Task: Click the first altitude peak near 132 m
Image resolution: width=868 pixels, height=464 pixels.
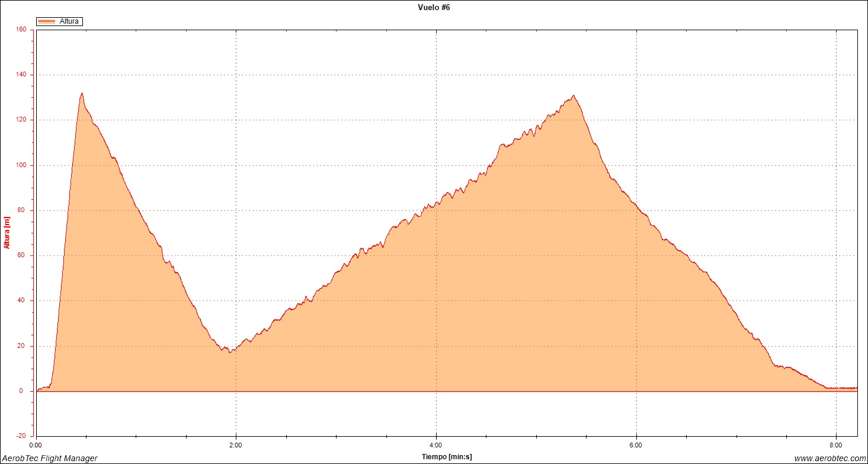Action: coord(82,93)
